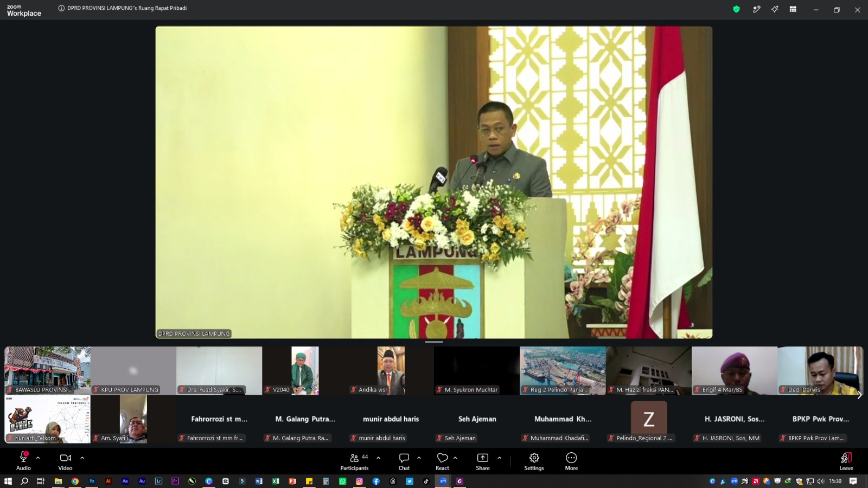Open File Explorer from taskbar
868x488 pixels.
pos(58,481)
